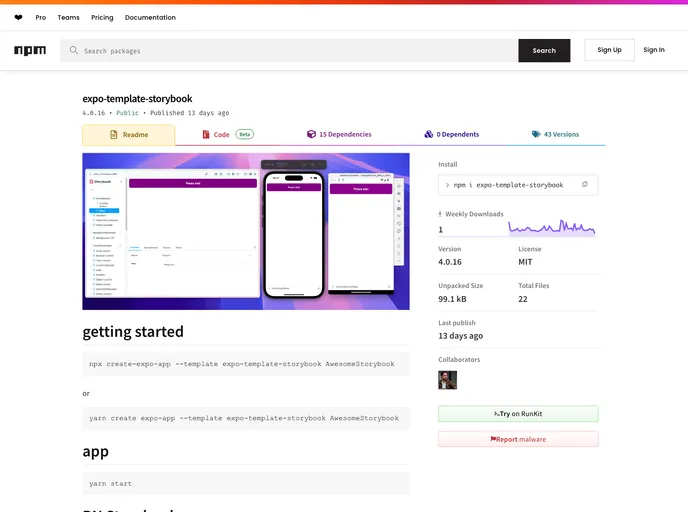
Task: Click the MIT license value
Action: (x=525, y=262)
